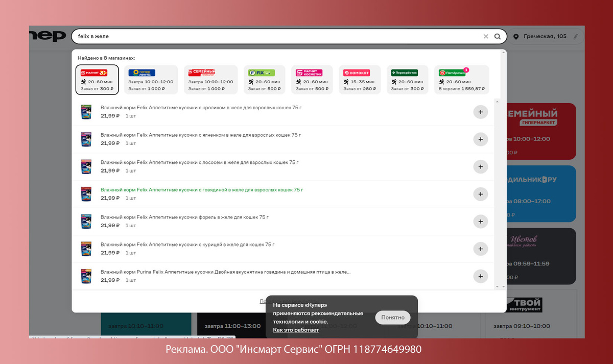613x364 pixels.
Task: Open product image of Felix с говядиной
Action: 86,194
